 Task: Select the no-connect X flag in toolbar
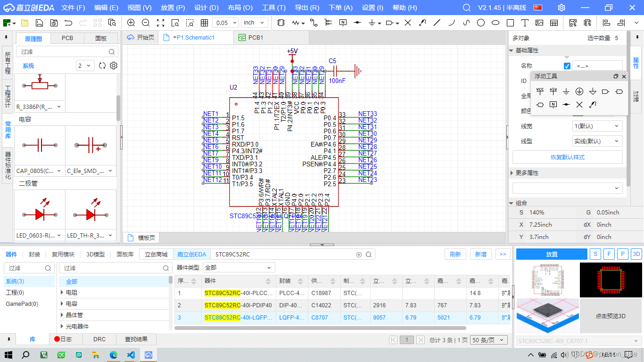(408, 23)
